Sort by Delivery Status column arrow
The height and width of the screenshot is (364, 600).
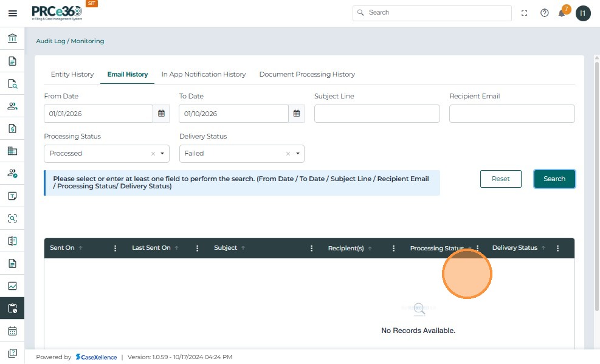(543, 248)
